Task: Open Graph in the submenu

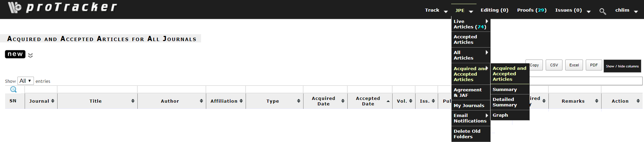Action: click(500, 115)
